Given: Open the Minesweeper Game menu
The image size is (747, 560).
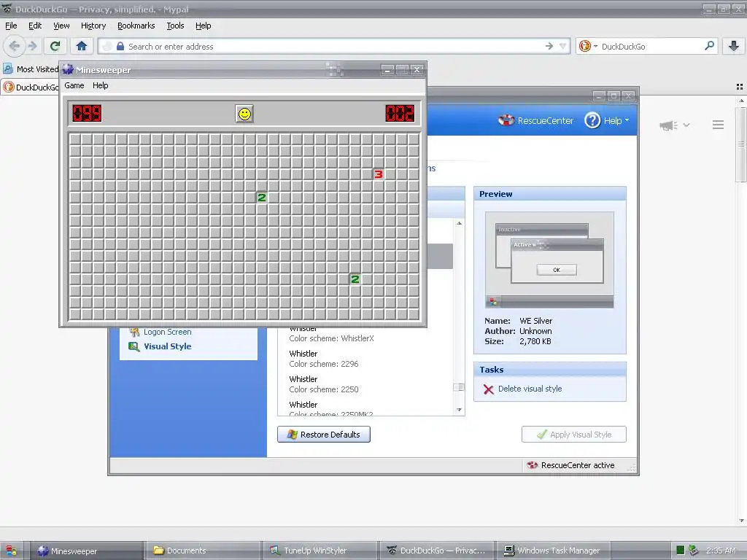Looking at the screenshot, I should click(74, 85).
